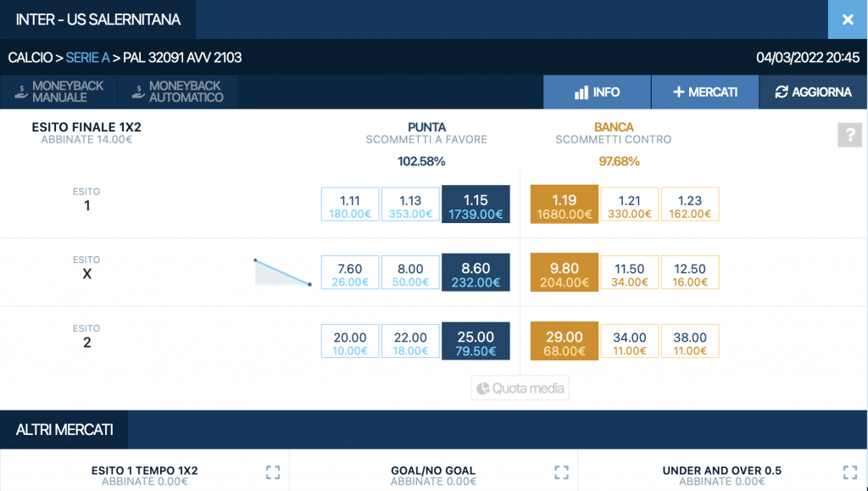Expand the Goal/No Goal market
Image resolution: width=868 pixels, height=491 pixels.
(x=561, y=472)
